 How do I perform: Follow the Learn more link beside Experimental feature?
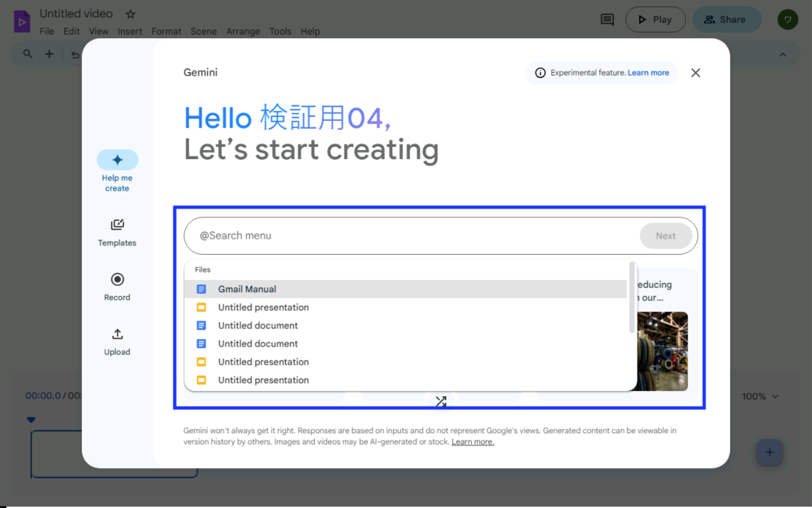(648, 73)
